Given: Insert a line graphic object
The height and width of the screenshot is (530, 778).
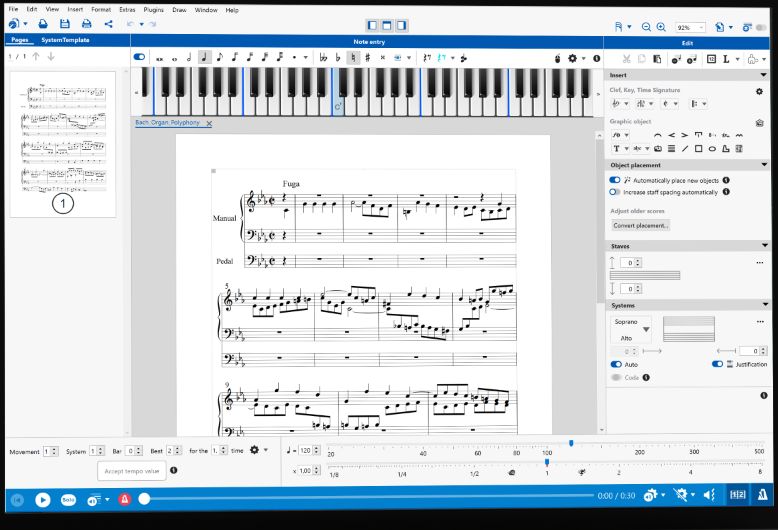Looking at the screenshot, I should point(685,148).
